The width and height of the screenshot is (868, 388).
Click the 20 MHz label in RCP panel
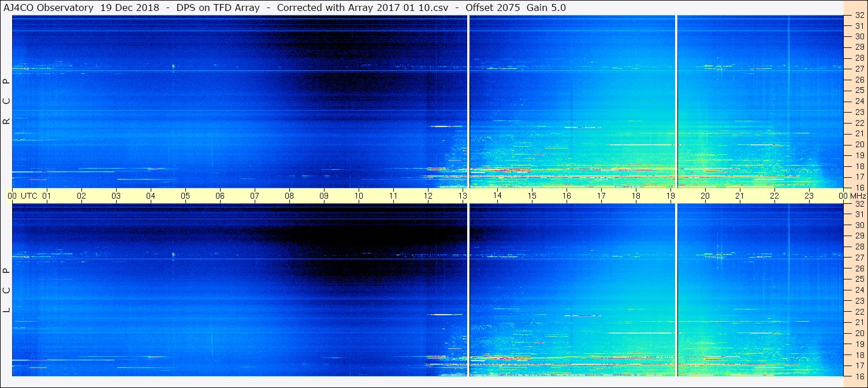[x=859, y=144]
